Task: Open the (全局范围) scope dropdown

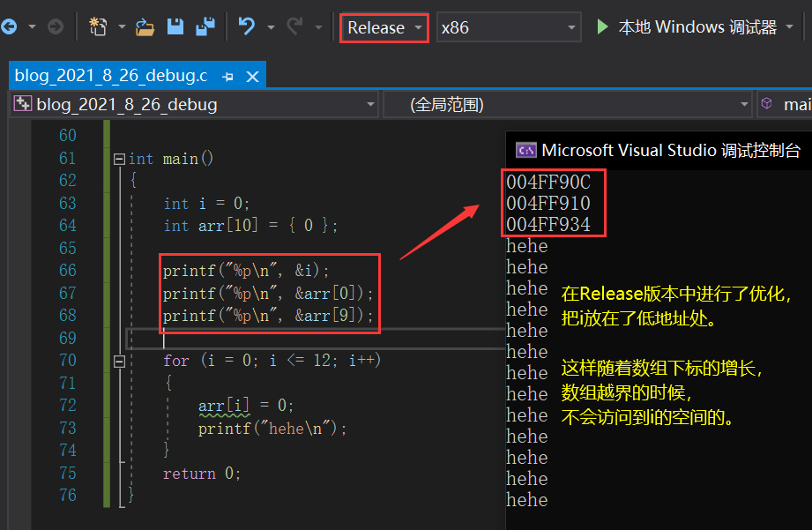Action: (x=567, y=105)
